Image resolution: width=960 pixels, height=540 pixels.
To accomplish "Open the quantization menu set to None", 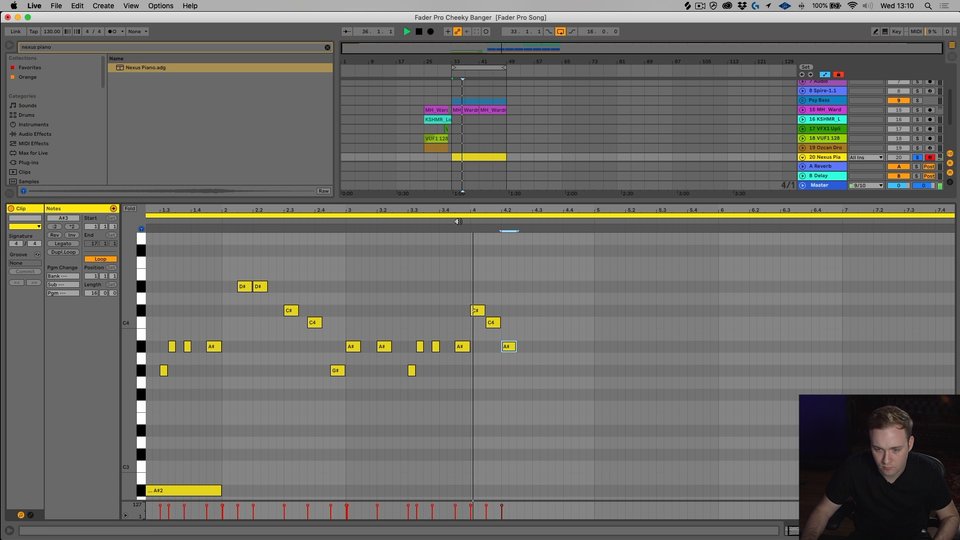I will [138, 31].
